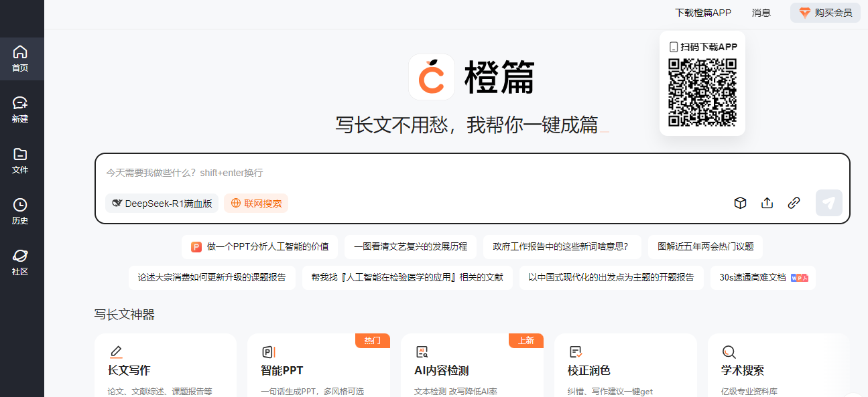
Task: Select the 做一个PPT分析人工智能的价值 suggestion
Action: click(260, 246)
